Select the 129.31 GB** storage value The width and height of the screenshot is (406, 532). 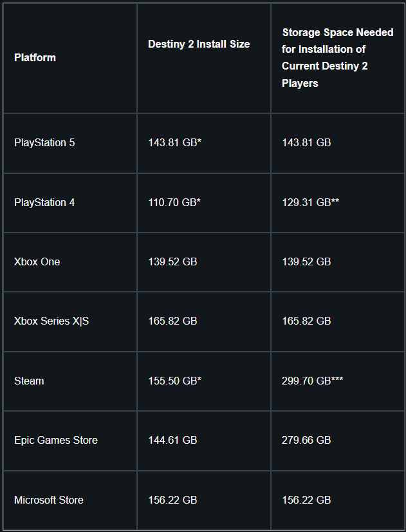(x=310, y=202)
